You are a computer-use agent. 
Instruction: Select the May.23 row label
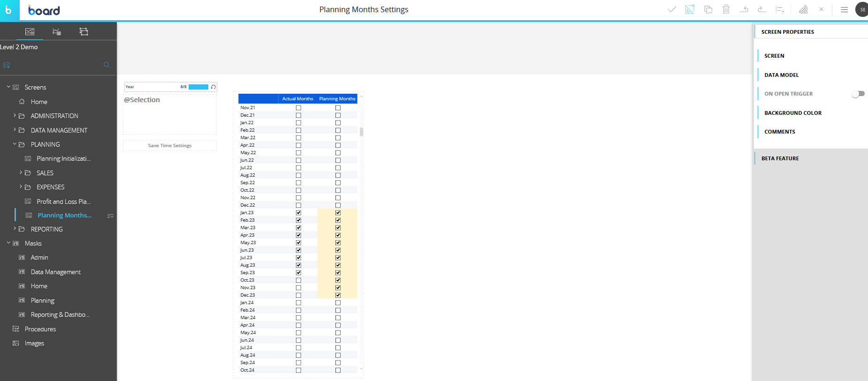pos(248,243)
